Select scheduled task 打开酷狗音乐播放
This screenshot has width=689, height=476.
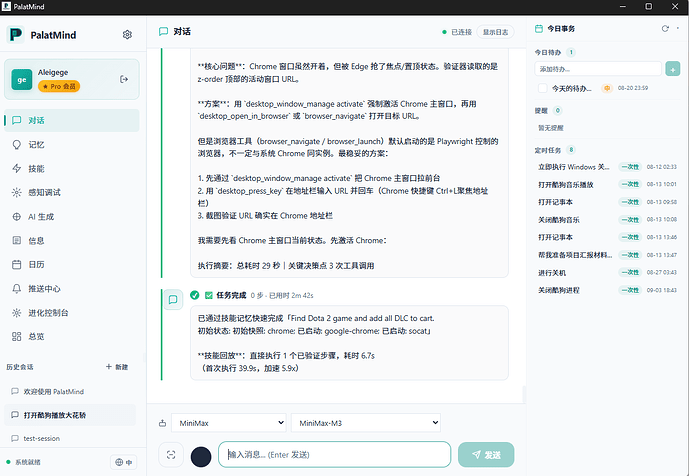(x=566, y=185)
